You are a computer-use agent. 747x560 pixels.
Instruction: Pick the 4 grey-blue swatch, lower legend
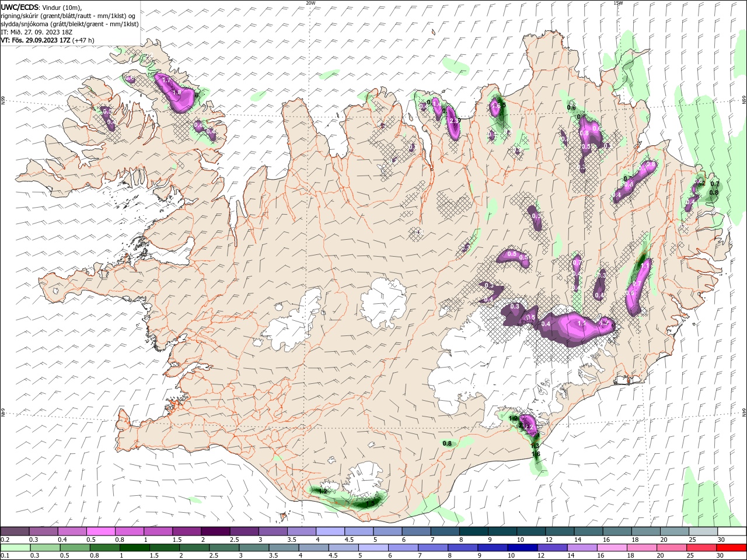click(313, 548)
